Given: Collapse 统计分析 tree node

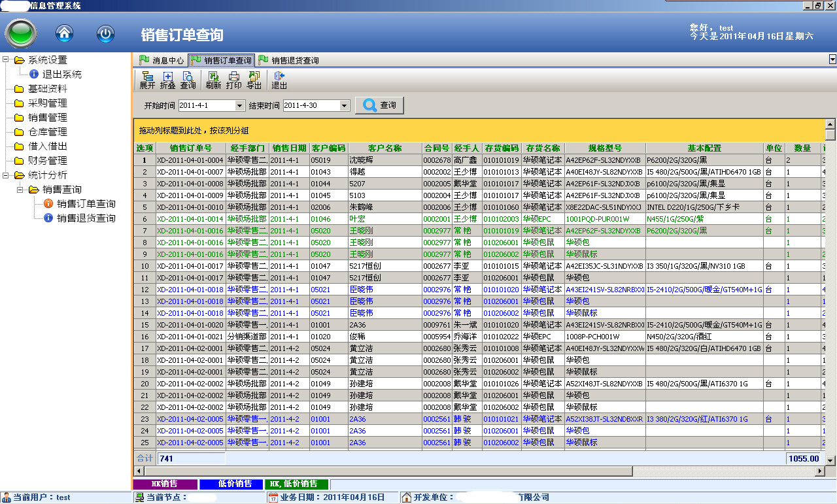Looking at the screenshot, I should coord(5,175).
